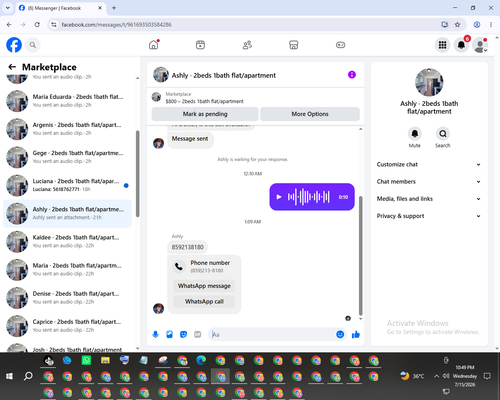
Task: Open Kaldee conversation in chat list
Action: point(67,241)
